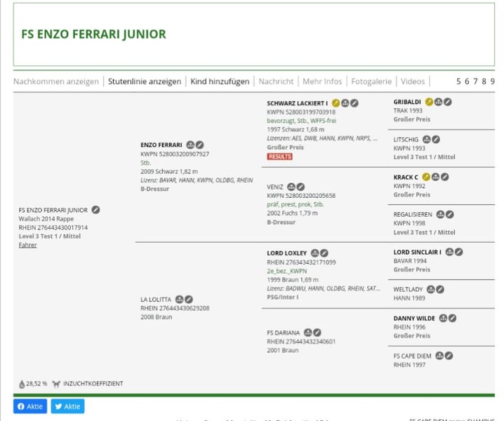
Task: Open LORD LOXLEY offspring group icon
Action: click(315, 253)
